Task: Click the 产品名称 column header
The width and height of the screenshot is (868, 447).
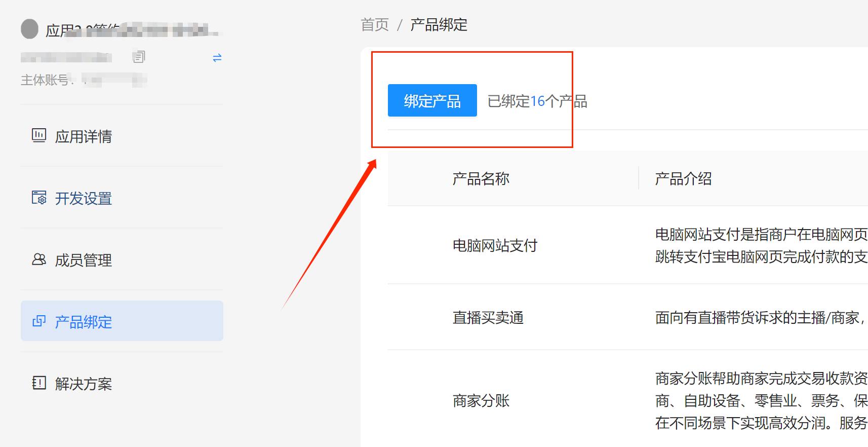Action: click(481, 178)
